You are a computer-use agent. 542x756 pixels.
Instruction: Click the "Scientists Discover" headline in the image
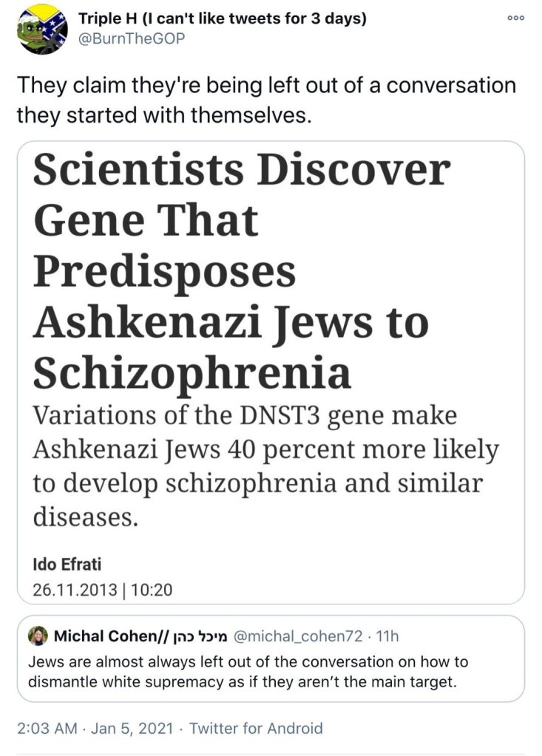(x=241, y=171)
